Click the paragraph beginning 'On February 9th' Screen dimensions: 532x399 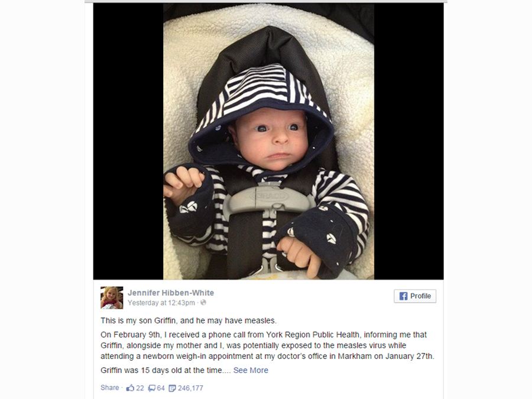[267, 345]
